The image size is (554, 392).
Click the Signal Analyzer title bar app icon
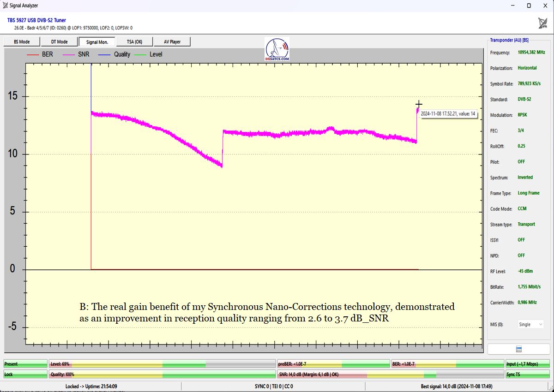pyautogui.click(x=6, y=6)
